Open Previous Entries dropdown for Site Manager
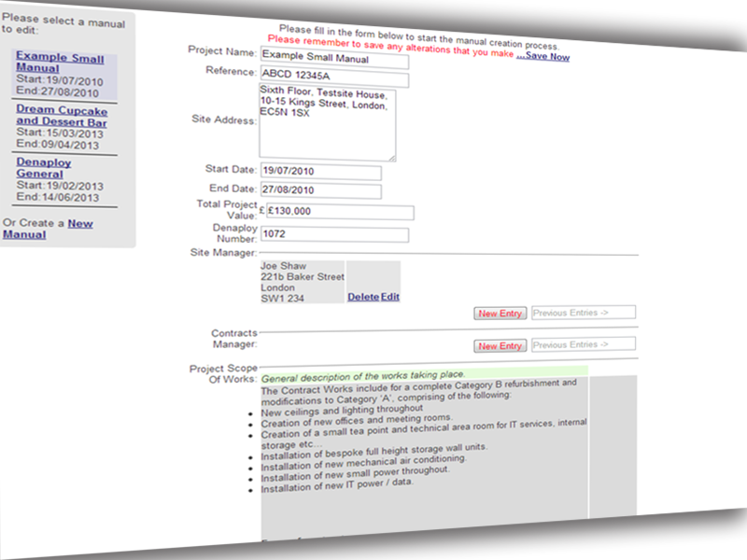747x560 pixels. pyautogui.click(x=584, y=313)
